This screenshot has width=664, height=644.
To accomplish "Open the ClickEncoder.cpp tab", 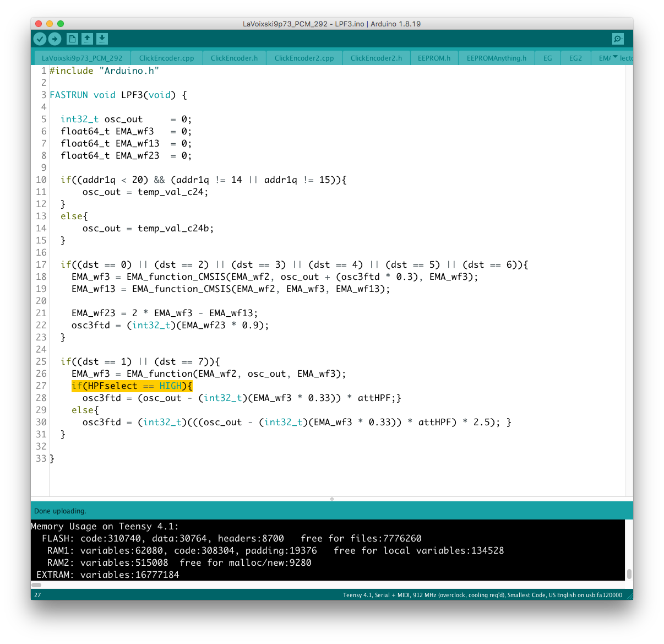I will 166,58.
